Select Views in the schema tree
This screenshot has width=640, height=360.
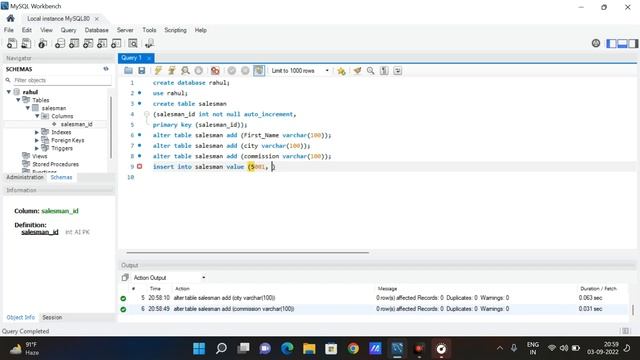[40, 156]
